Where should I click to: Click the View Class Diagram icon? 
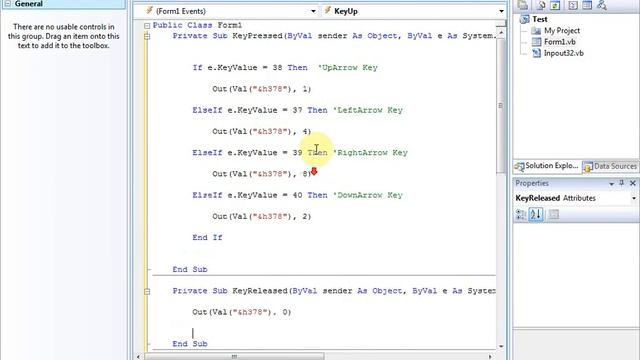(x=602, y=5)
